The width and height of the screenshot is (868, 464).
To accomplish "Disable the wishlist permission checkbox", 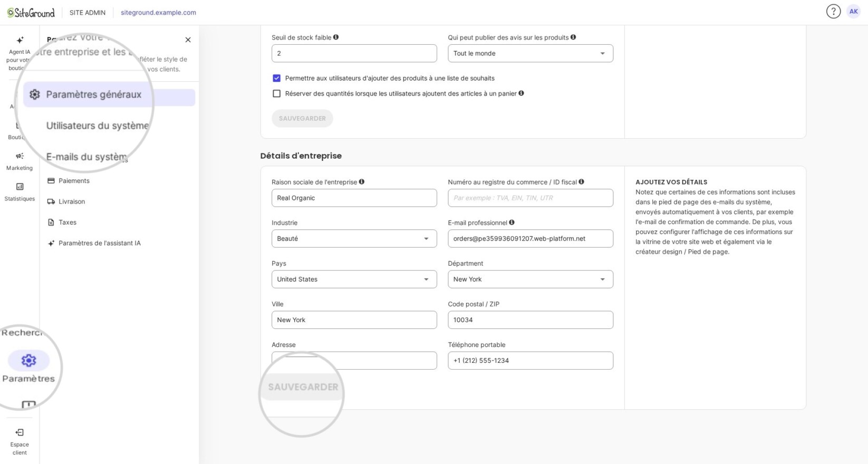I will pos(276,78).
